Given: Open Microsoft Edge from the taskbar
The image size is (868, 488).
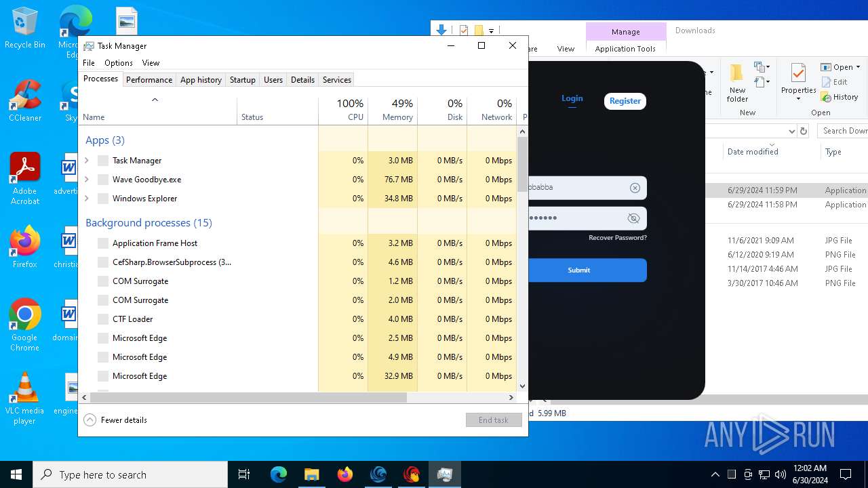Looking at the screenshot, I should click(x=279, y=474).
